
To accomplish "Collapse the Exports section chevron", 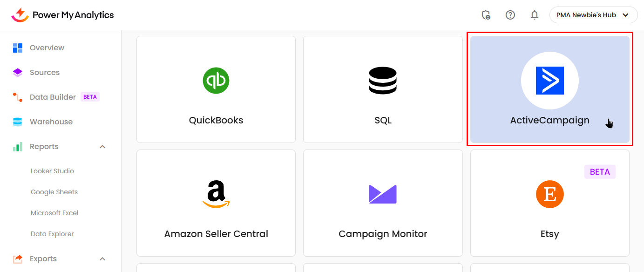I will tap(102, 259).
